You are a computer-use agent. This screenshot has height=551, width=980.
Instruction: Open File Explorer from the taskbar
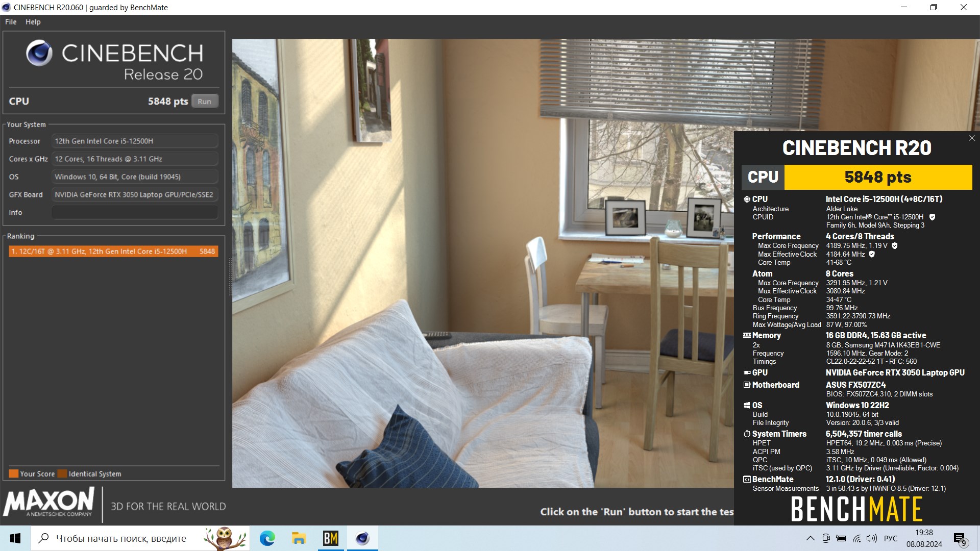click(x=299, y=538)
